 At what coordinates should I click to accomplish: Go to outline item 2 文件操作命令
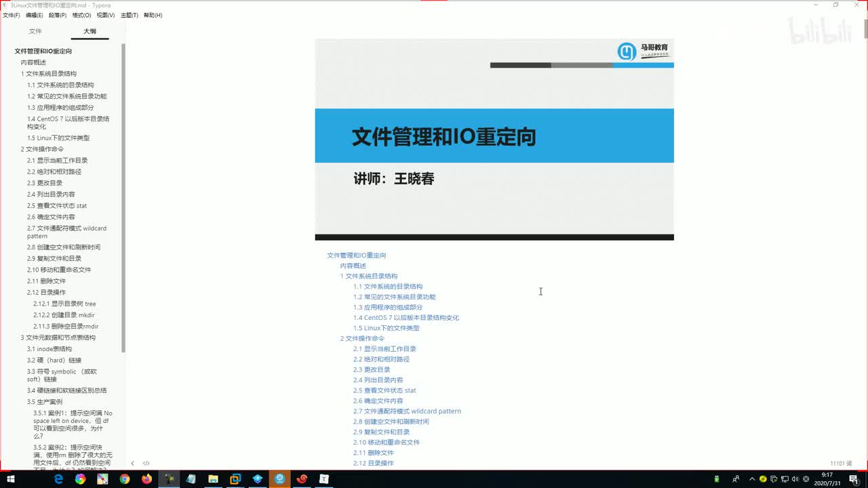point(42,149)
